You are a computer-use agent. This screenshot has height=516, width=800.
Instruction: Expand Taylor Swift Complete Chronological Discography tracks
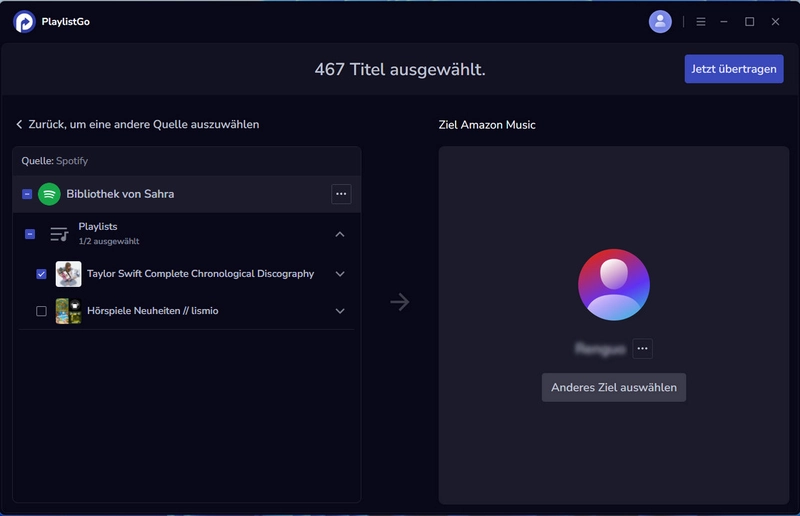click(340, 274)
